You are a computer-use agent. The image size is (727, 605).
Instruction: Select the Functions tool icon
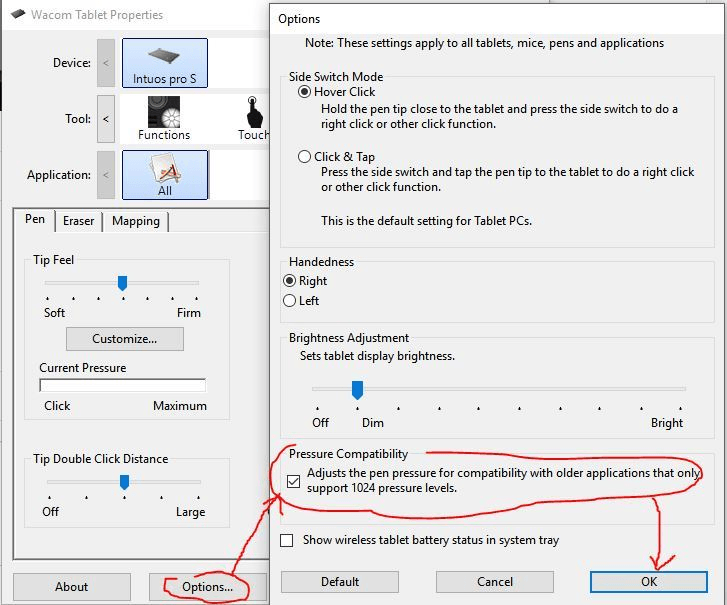click(x=164, y=119)
